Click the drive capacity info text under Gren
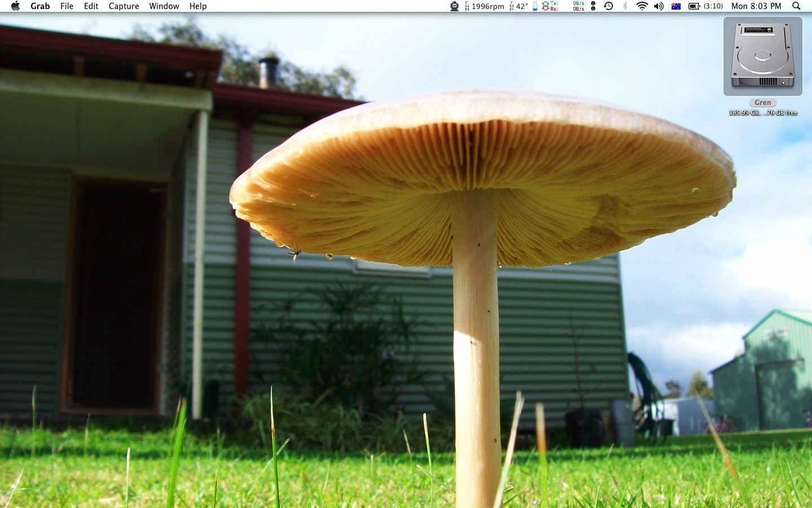Screen dimensions: 812x508 coord(763,112)
